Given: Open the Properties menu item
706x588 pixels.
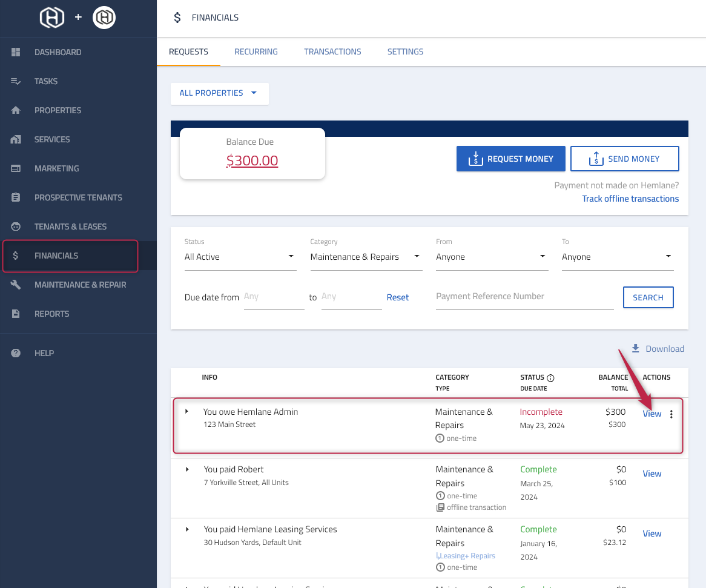Looking at the screenshot, I should pos(58,110).
